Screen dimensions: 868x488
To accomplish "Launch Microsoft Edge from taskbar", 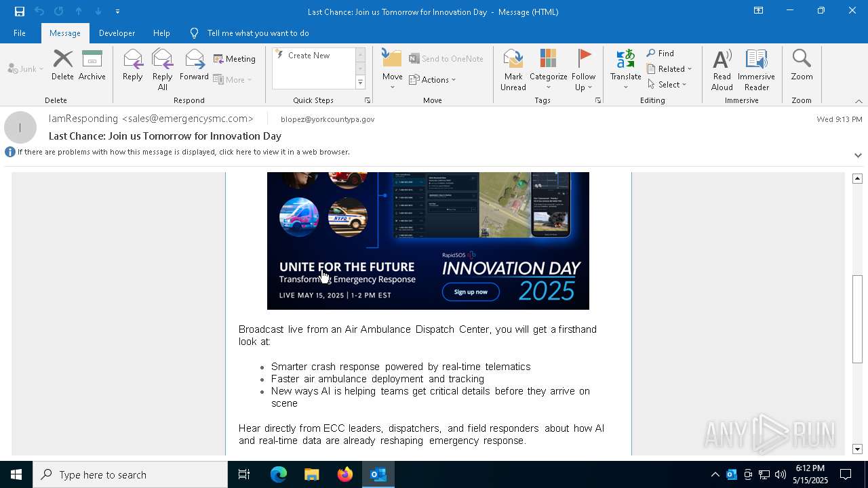I will point(279,474).
